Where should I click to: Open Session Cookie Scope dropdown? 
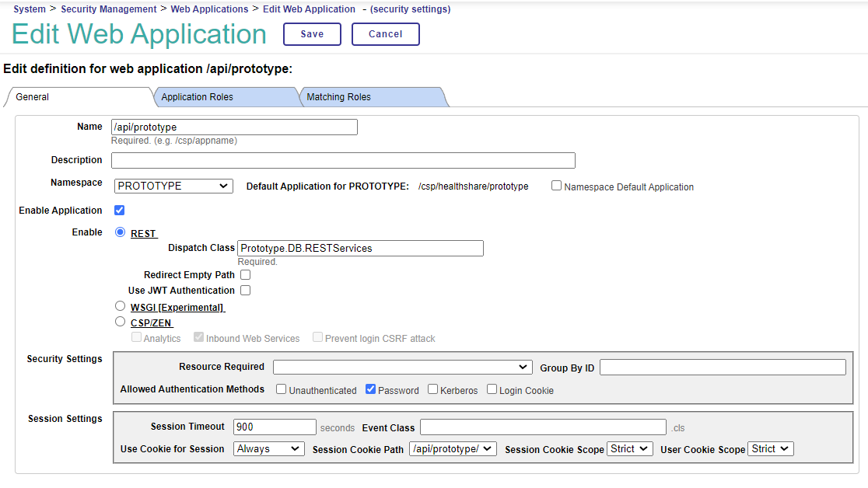(629, 449)
